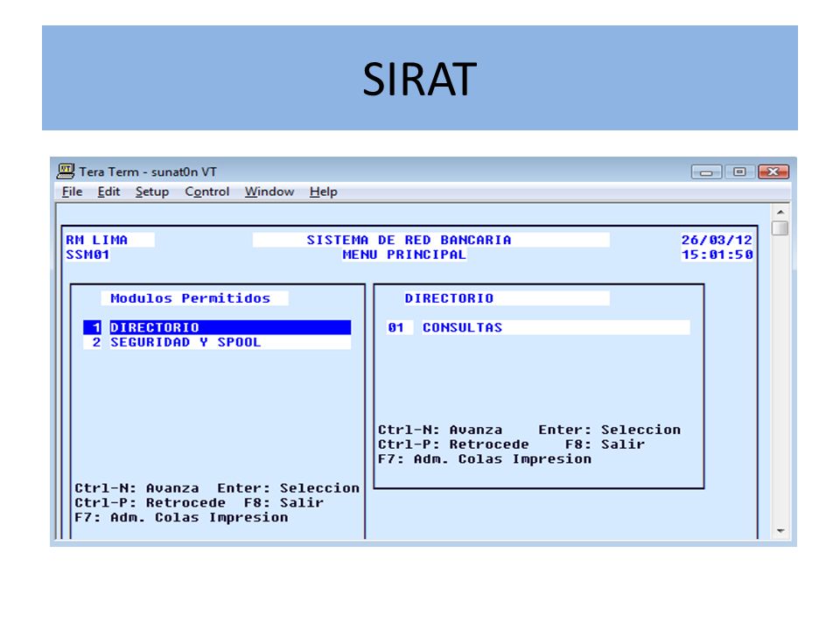Click the Tera Term - sunat0n VT title text
This screenshot has height=630, width=840.
148,172
